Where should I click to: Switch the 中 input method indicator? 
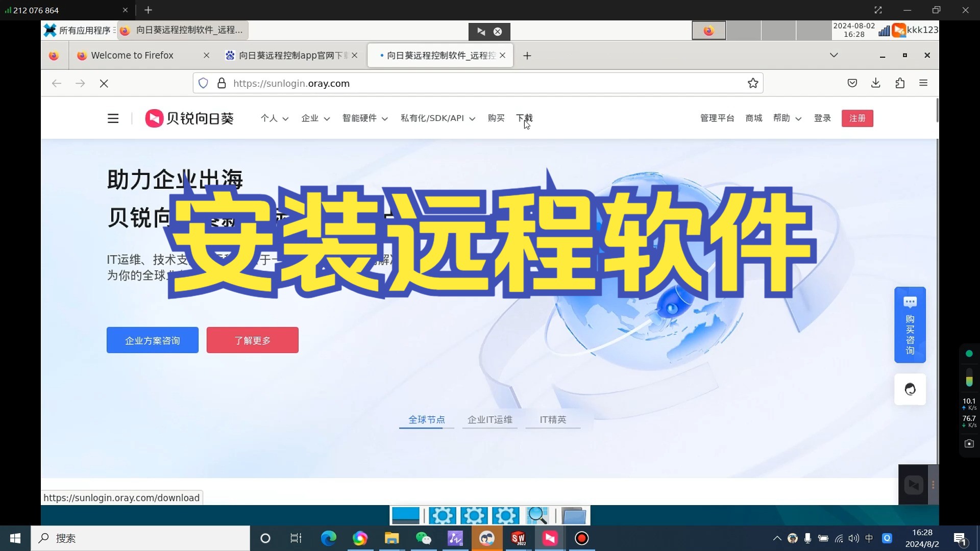click(x=870, y=538)
